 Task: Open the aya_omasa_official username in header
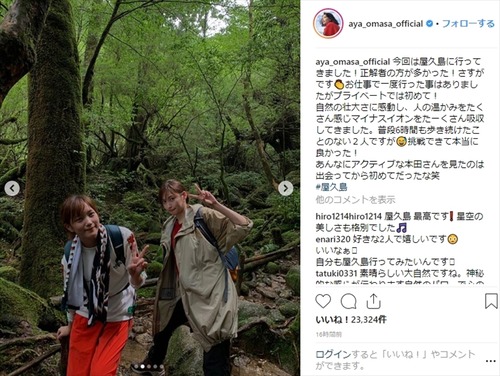pyautogui.click(x=386, y=24)
